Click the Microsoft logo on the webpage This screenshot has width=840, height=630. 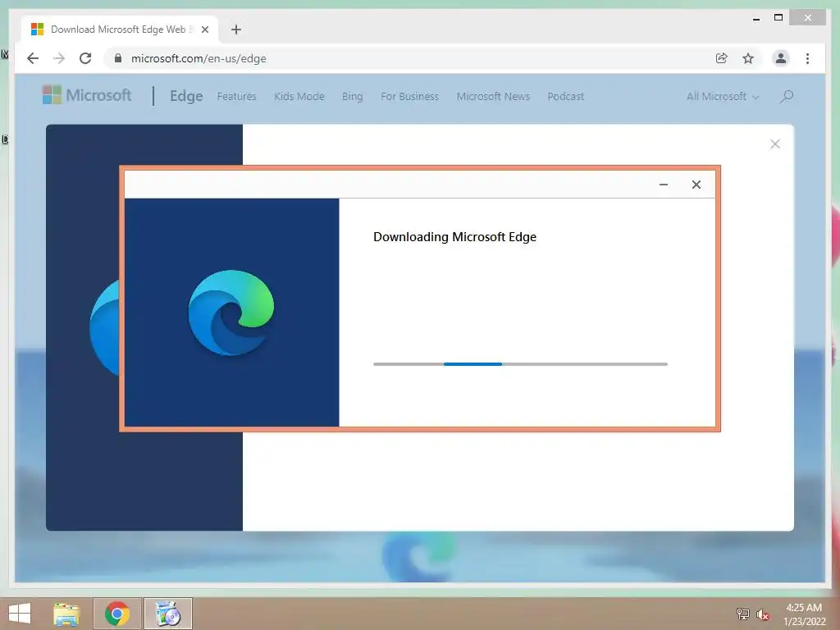coord(87,95)
